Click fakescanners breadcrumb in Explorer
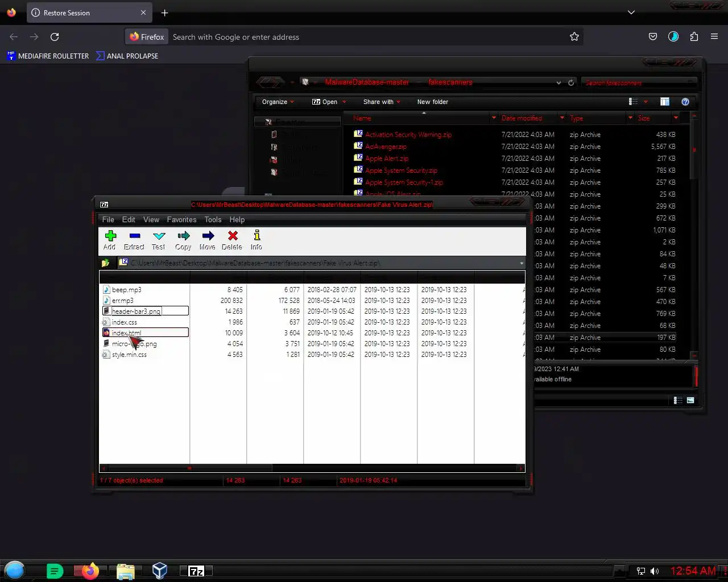 click(450, 82)
